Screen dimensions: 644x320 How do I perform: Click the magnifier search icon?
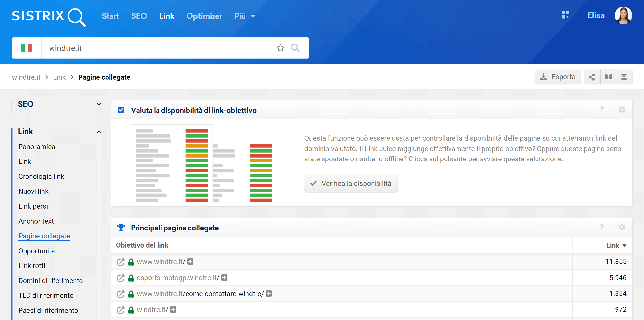click(295, 48)
